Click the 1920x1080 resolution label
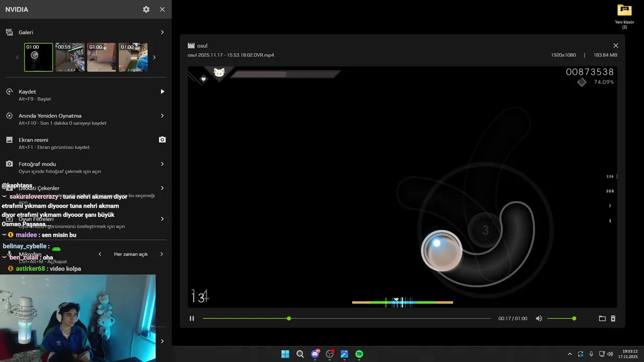This screenshot has width=644, height=362. 563,55
